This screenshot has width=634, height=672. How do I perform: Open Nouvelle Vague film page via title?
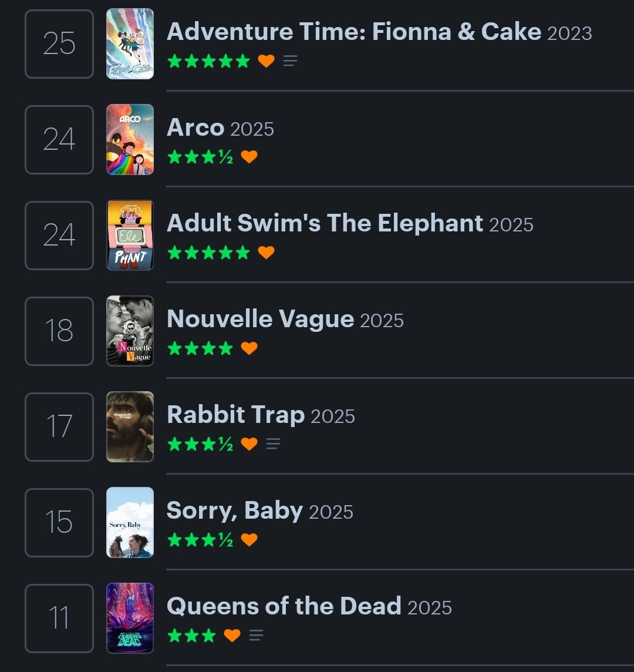pyautogui.click(x=260, y=319)
